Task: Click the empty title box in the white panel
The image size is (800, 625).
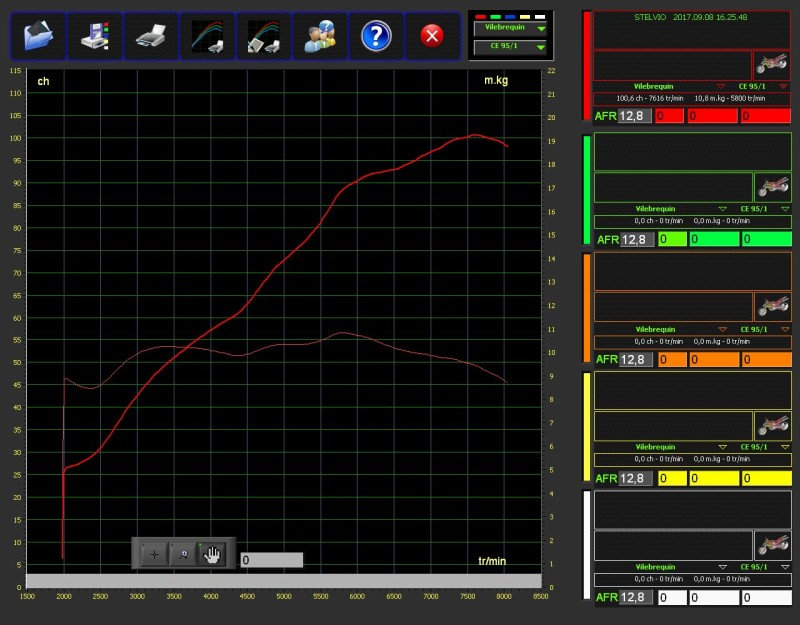Action: tap(693, 510)
